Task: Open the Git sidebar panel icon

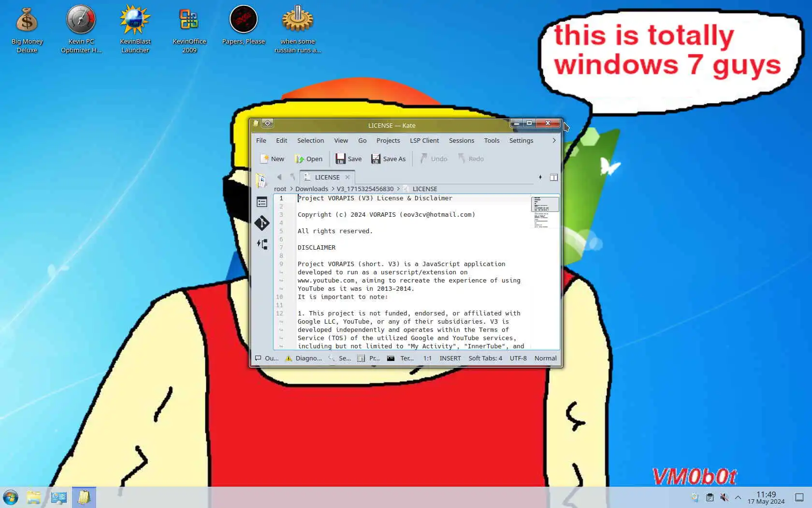Action: point(262,223)
